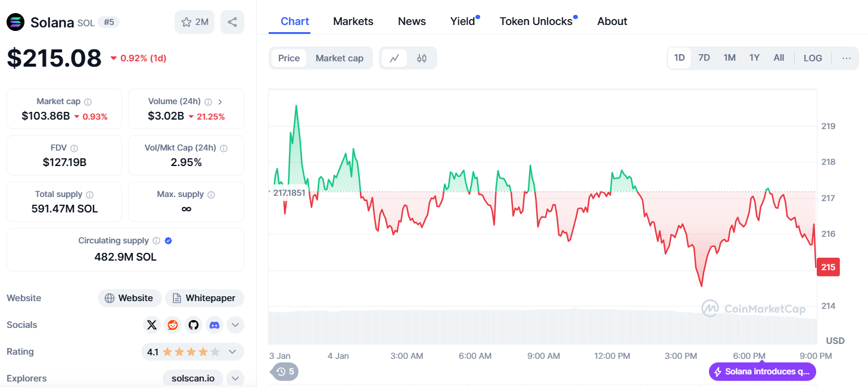Click the history events badge showing 5
Image resolution: width=868 pixels, height=388 pixels.
[x=285, y=371]
